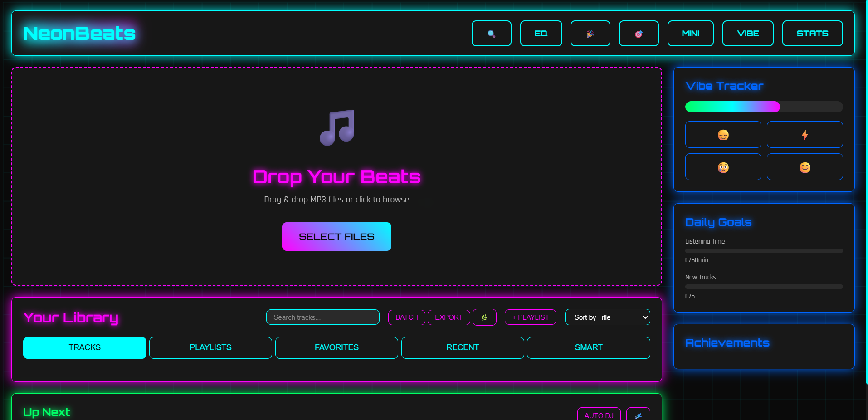868x420 pixels.
Task: Click the 'Vibe Tracker' heading
Action: (x=724, y=86)
